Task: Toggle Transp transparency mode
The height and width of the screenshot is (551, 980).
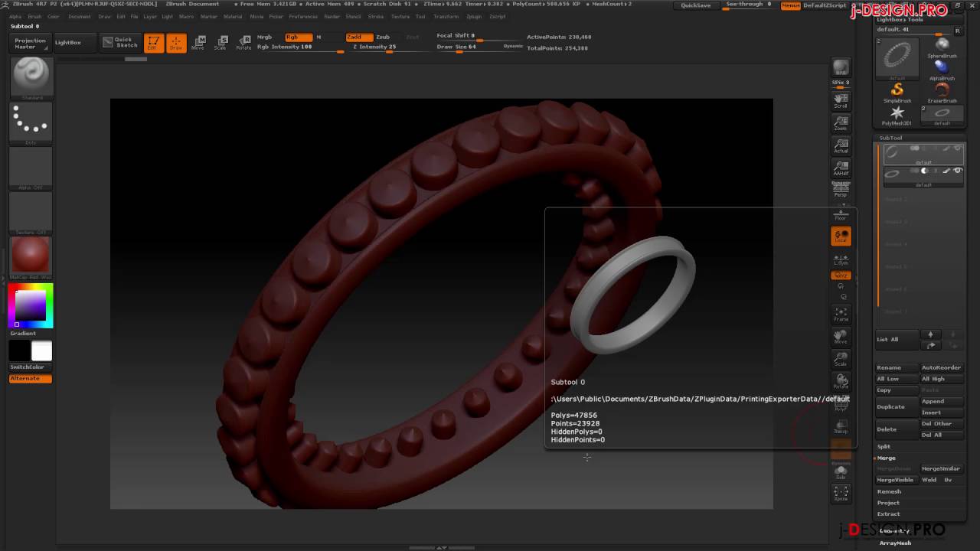Action: point(841,426)
